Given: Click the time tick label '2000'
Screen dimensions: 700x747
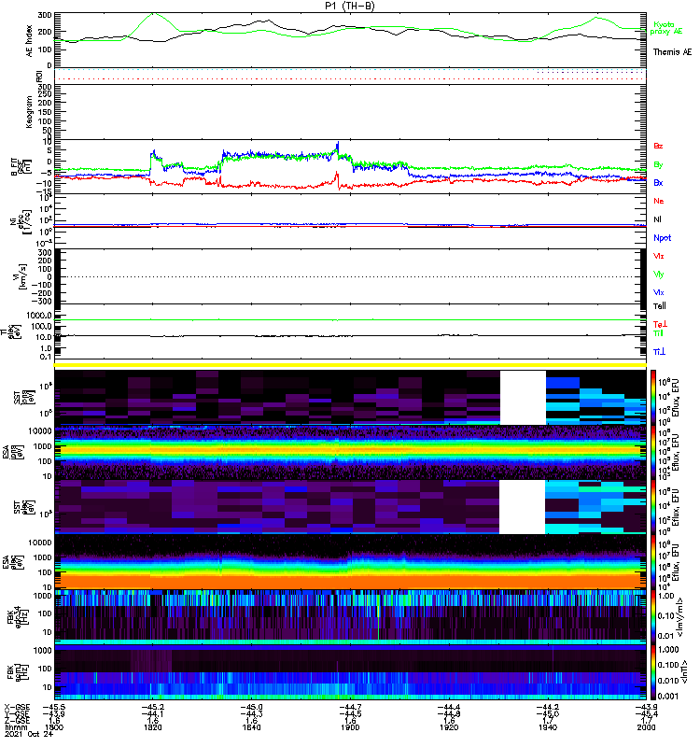Looking at the screenshot, I should [646, 727].
